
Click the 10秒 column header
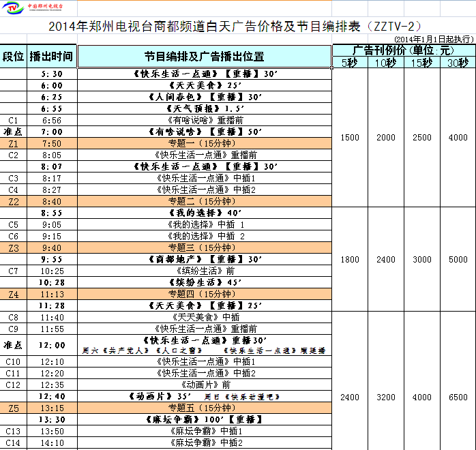point(386,63)
